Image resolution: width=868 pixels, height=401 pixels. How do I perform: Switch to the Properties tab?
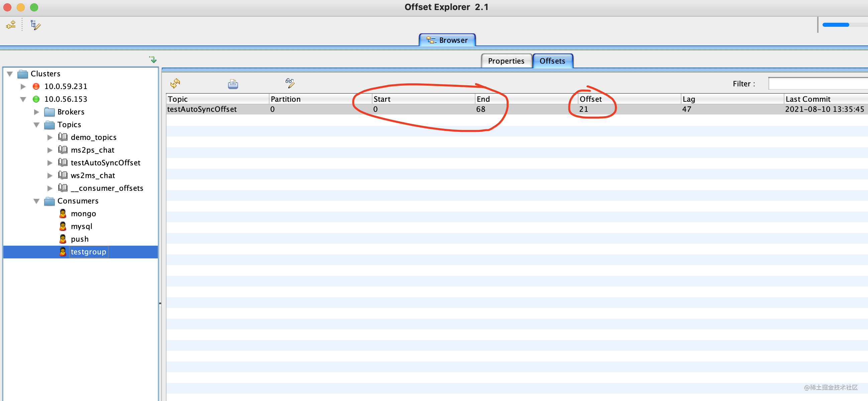pos(506,61)
